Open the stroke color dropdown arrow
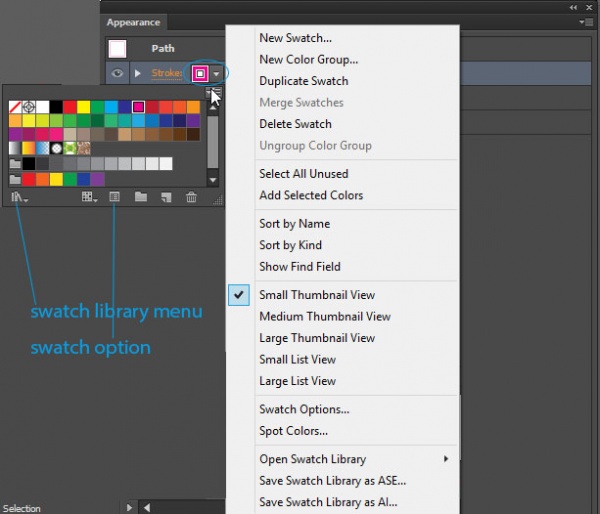The image size is (600, 514). tap(216, 73)
